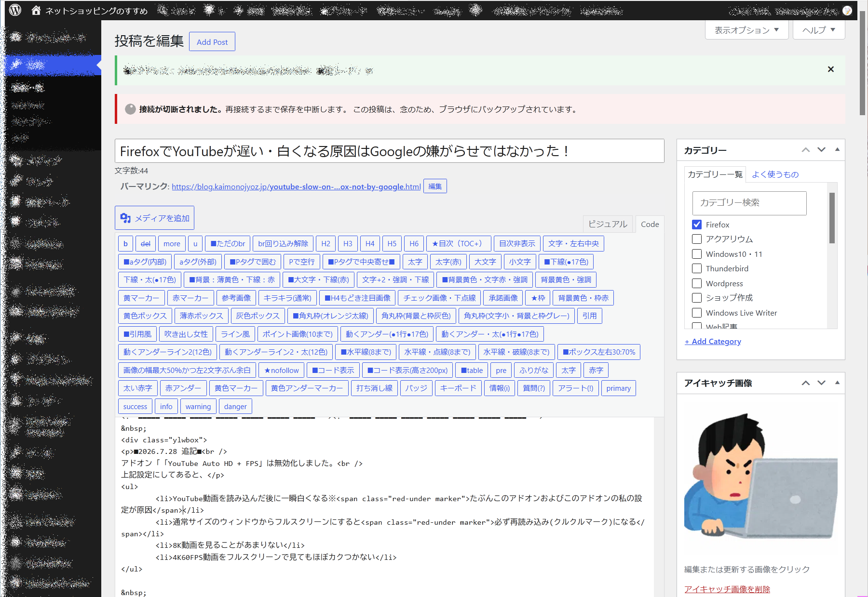Move アイキャッチ画像 panel down arrow

click(x=821, y=383)
